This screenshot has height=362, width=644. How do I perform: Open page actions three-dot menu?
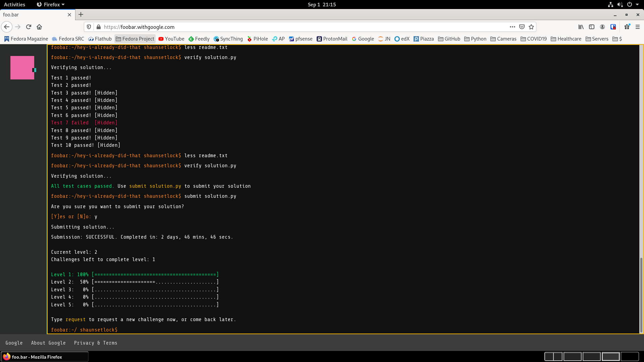coord(513,27)
